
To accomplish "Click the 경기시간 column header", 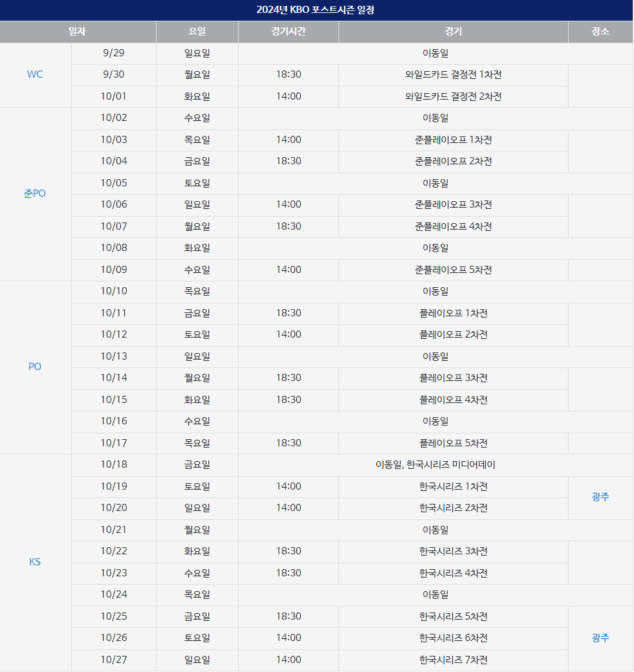I will (289, 32).
